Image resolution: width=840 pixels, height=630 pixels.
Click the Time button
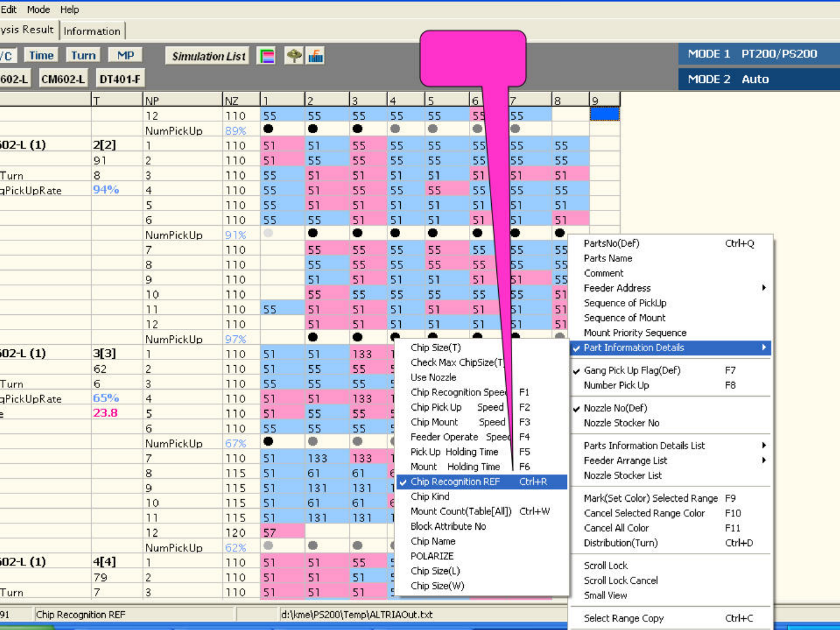[x=41, y=55]
